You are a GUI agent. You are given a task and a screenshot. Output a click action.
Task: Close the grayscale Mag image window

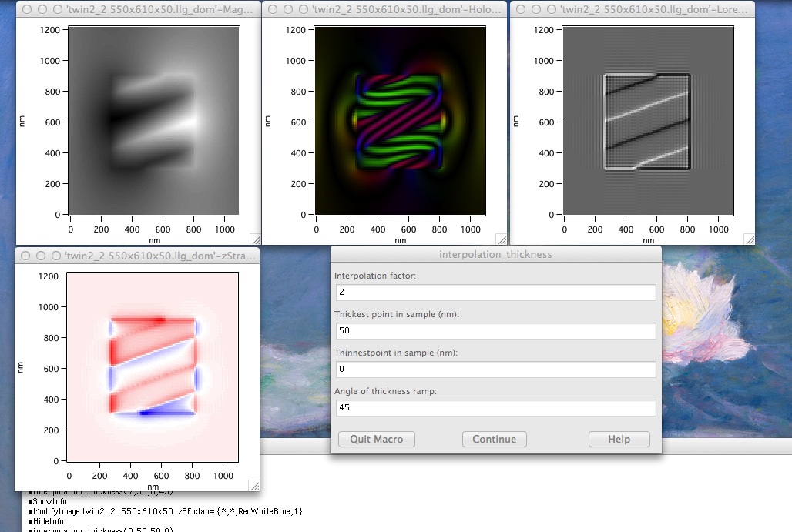[x=25, y=9]
